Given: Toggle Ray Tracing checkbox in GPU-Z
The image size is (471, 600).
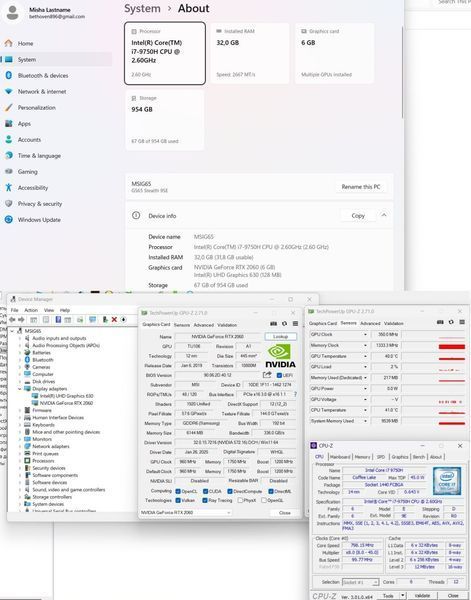Looking at the screenshot, I should [x=205, y=501].
